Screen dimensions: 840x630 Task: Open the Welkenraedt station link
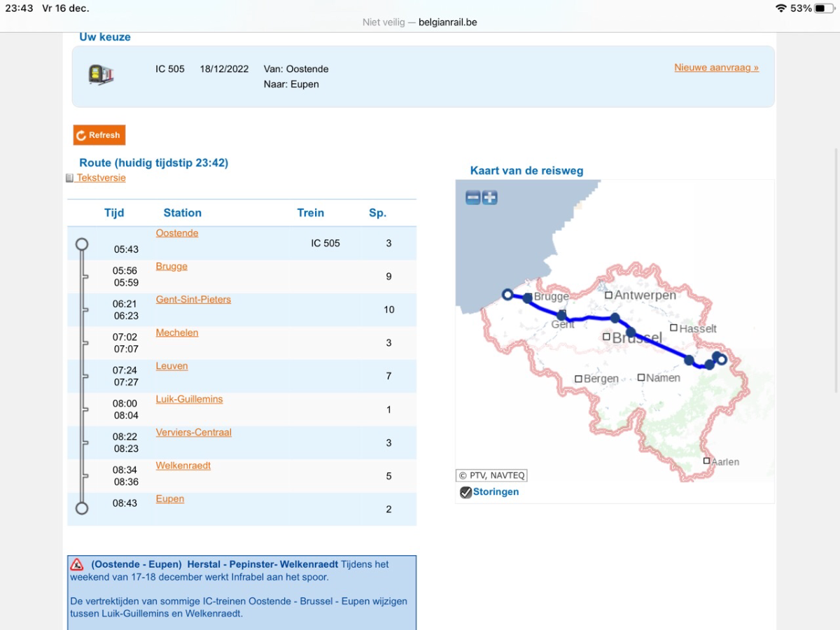click(x=183, y=465)
